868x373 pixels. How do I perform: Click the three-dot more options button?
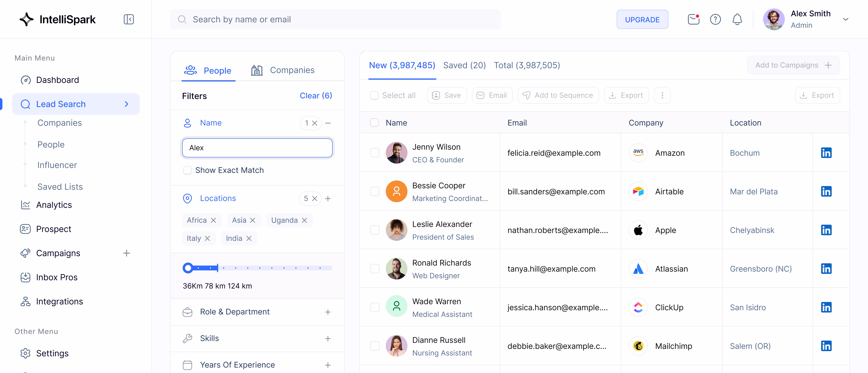click(x=662, y=95)
